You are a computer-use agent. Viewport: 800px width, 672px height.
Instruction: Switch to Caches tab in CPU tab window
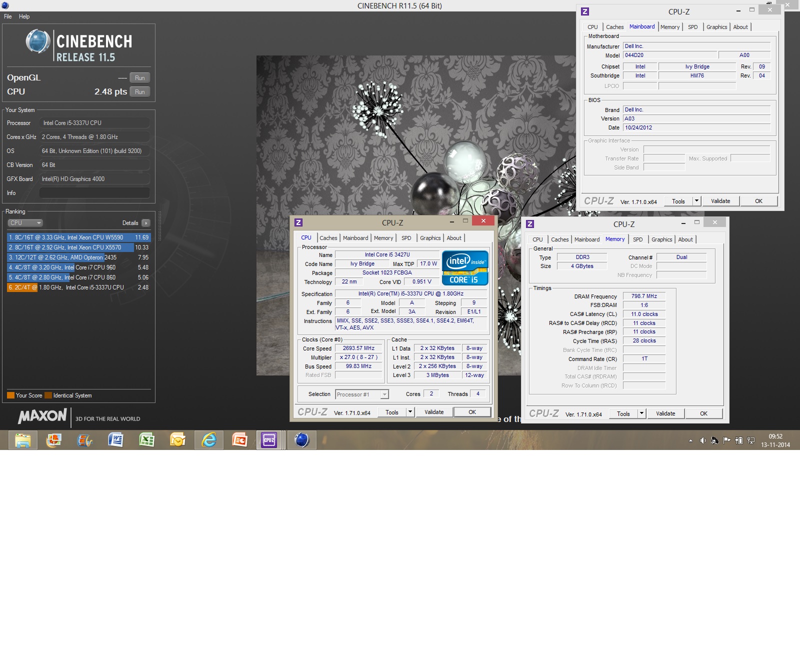tap(328, 238)
